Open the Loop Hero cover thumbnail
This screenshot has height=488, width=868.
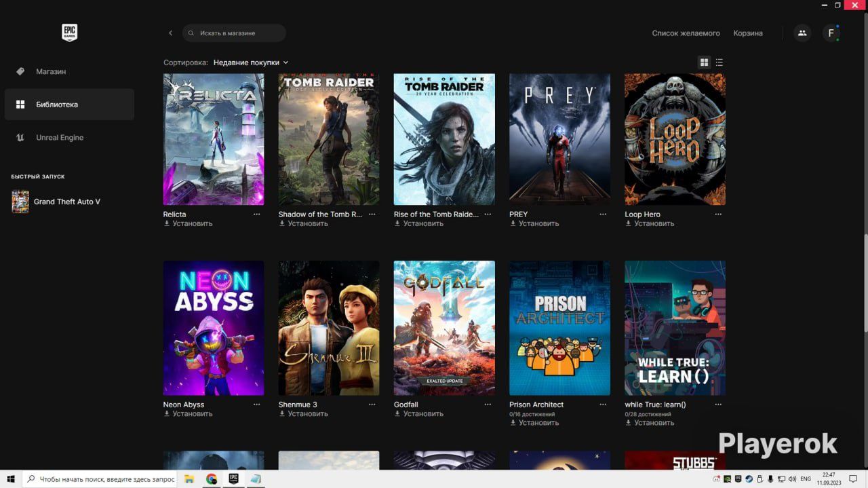pos(675,139)
